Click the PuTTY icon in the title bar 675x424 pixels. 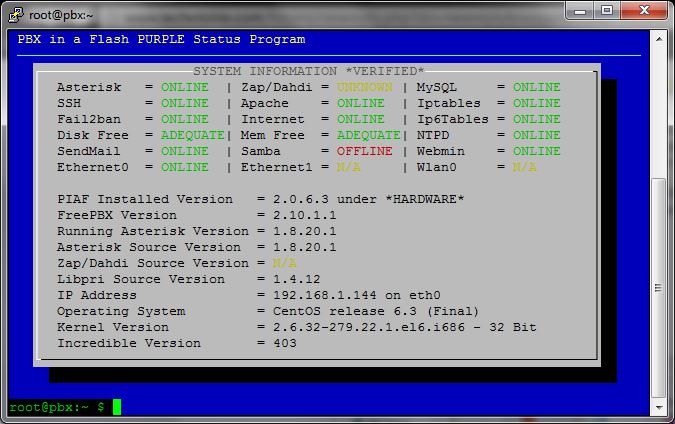(16, 15)
